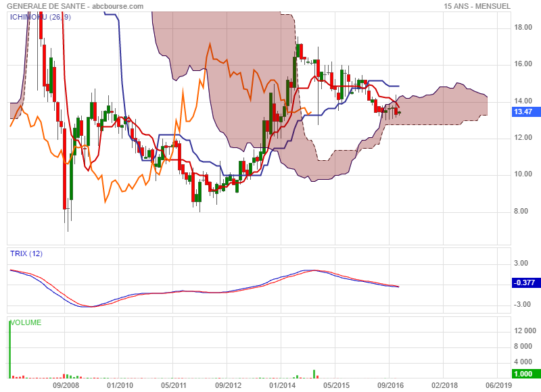541x392 pixels.
Task: Click the 12.00 price axis label
Action: 523,138
